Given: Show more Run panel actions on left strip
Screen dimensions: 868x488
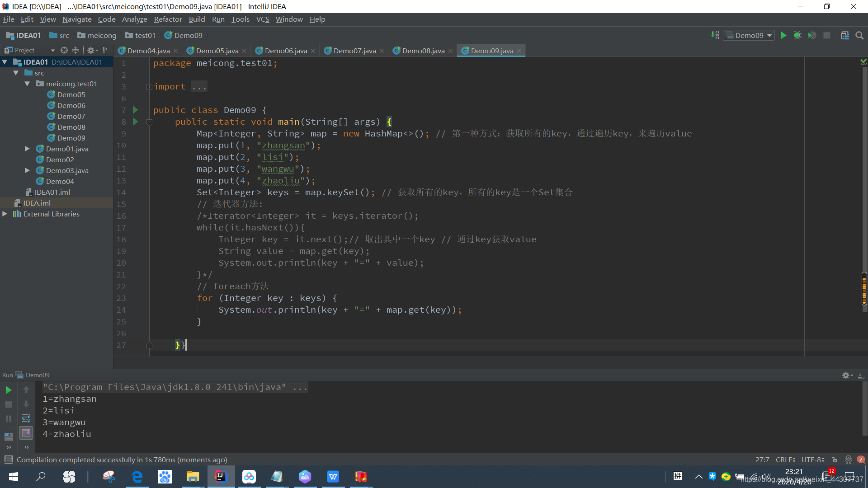Looking at the screenshot, I should tap(9, 447).
